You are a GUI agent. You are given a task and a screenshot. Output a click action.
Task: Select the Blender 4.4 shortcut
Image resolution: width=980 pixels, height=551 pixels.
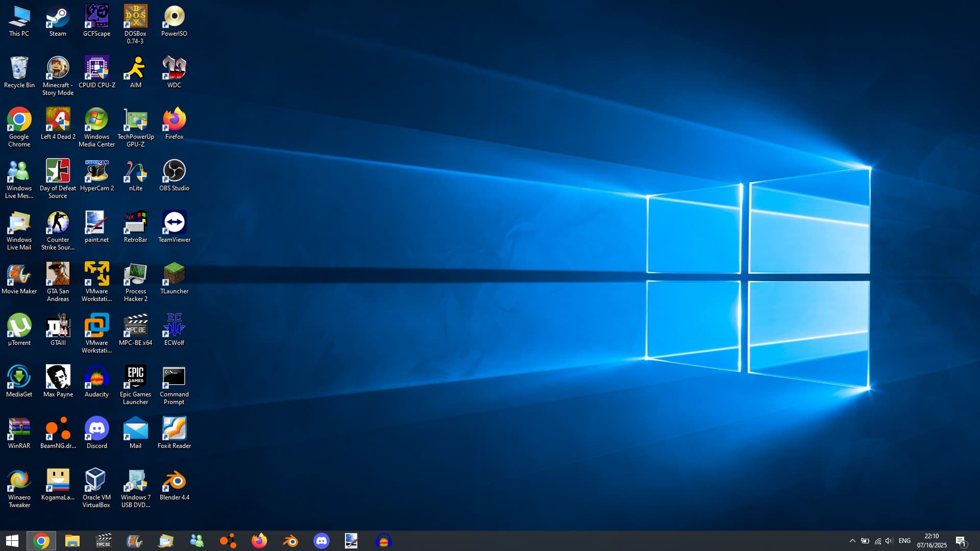(174, 481)
